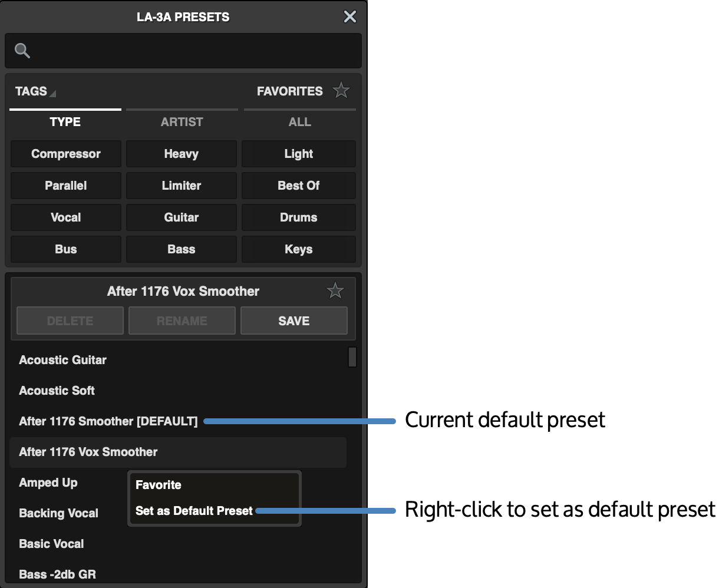Click the Delete preset button
Image resolution: width=719 pixels, height=588 pixels.
(x=70, y=321)
